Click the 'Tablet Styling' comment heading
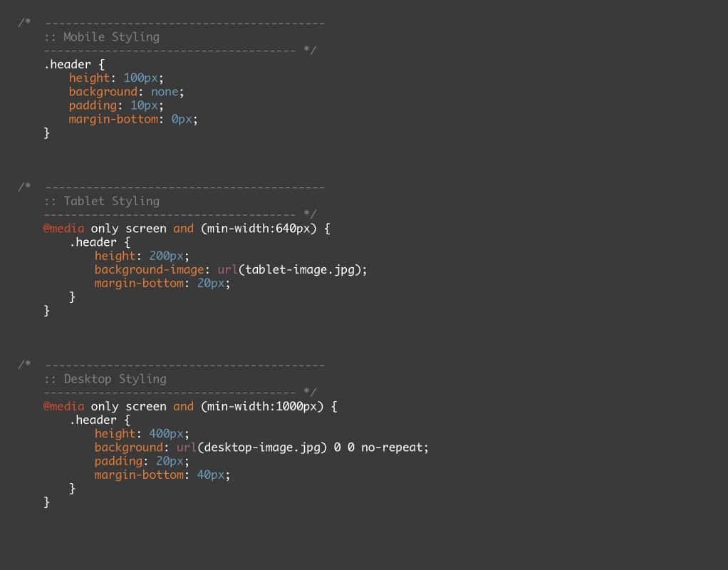Image resolution: width=728 pixels, height=570 pixels. (111, 201)
